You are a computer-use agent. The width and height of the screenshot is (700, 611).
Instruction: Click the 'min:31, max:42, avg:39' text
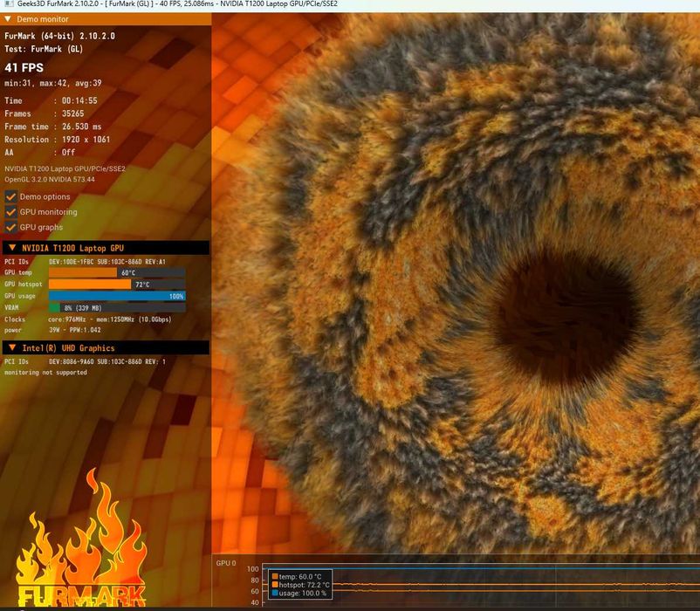coord(53,83)
